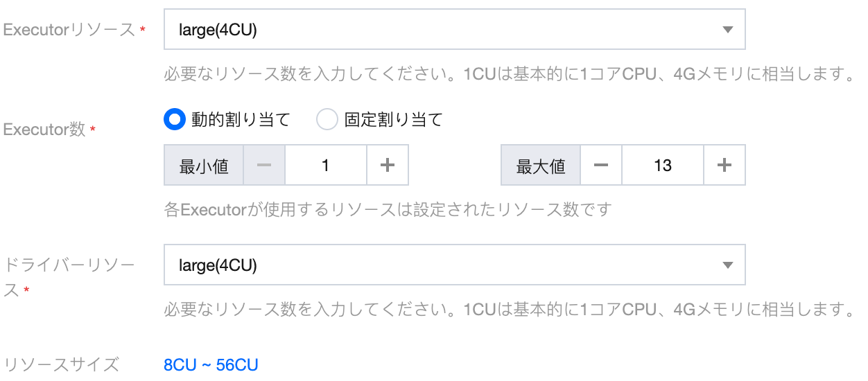Focus the 最小値 number field
This screenshot has width=868, height=381.
point(326,166)
